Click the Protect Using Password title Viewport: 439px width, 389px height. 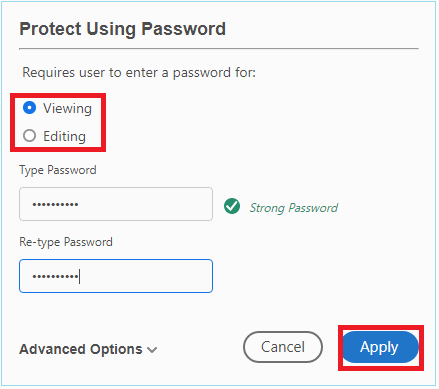point(123,29)
